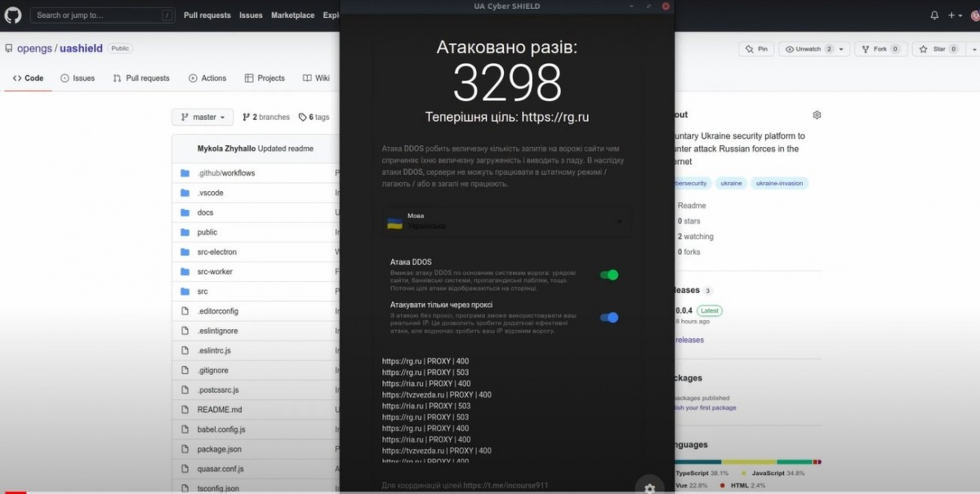Image resolution: width=980 pixels, height=494 pixels.
Task: Toggle the Атака DDOS switch
Action: click(x=609, y=275)
